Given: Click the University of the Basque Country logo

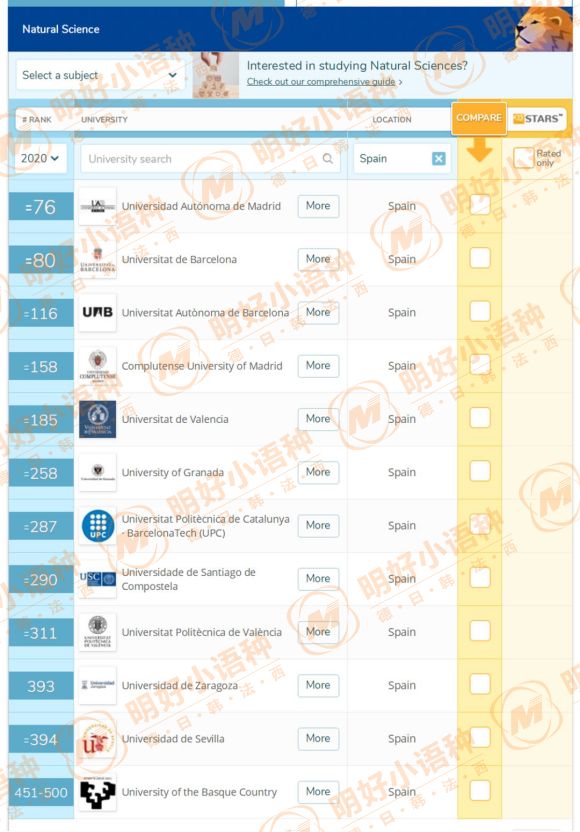Looking at the screenshot, I should coord(98,792).
